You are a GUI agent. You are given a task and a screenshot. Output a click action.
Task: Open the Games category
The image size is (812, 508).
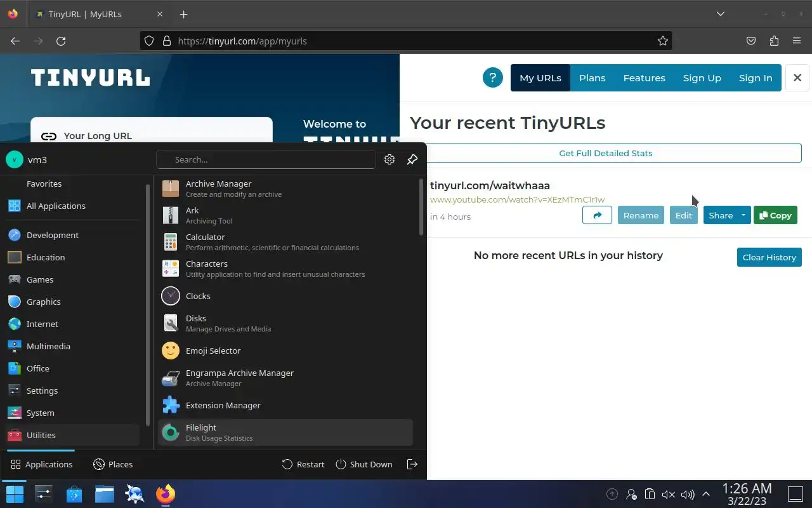(x=72, y=279)
